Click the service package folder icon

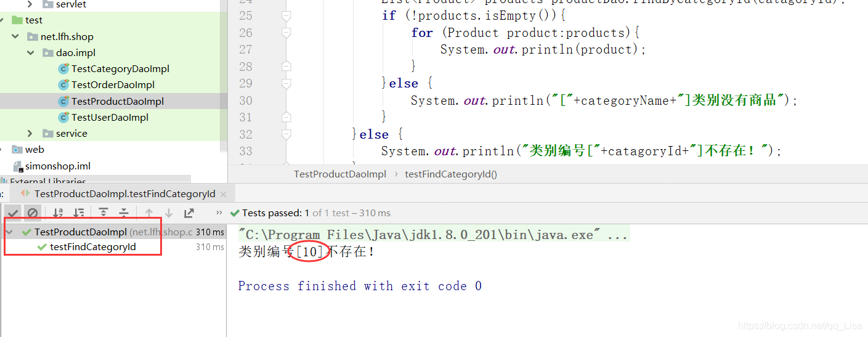coord(48,133)
